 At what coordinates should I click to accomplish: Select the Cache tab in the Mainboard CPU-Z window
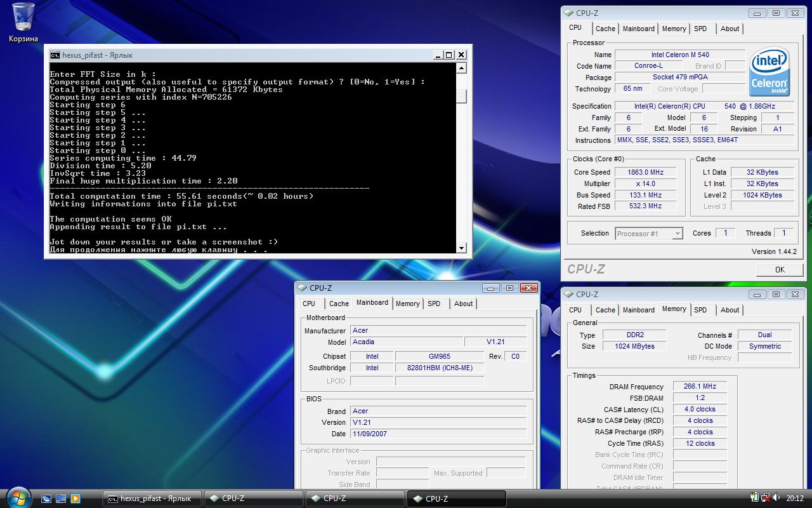[x=339, y=304]
